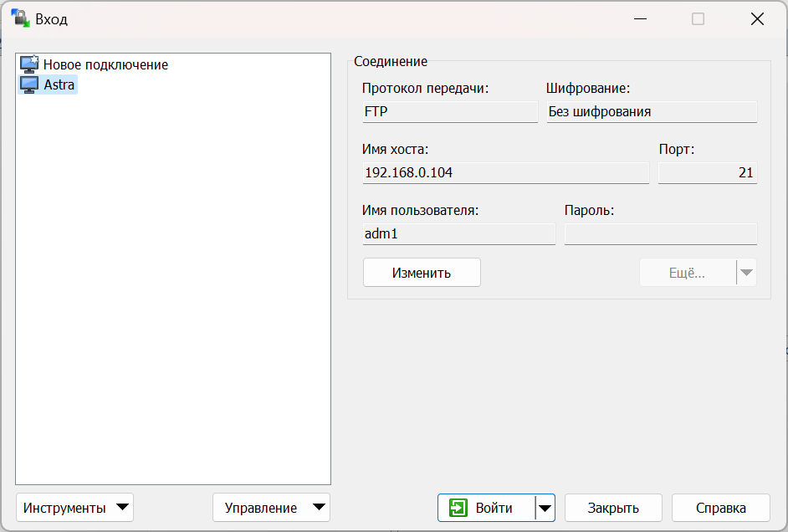Click the Имя пользователя field showing adm1
This screenshot has width=788, height=532.
tap(458, 233)
